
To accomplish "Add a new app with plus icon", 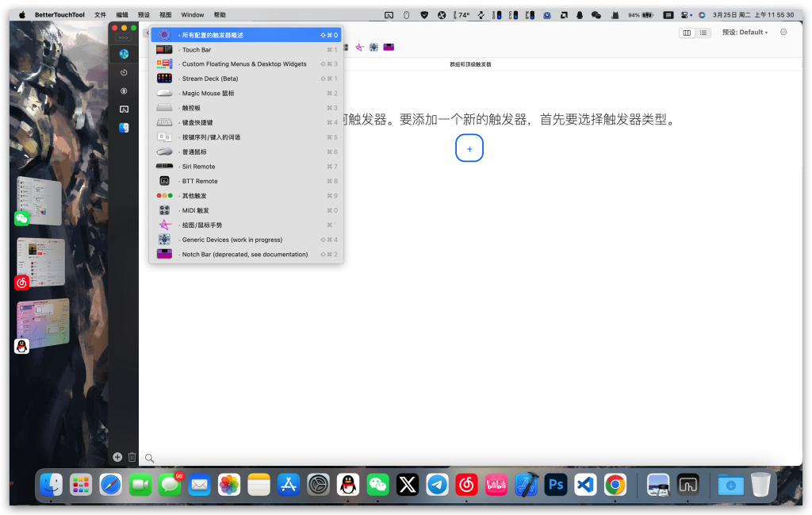I will [x=117, y=457].
